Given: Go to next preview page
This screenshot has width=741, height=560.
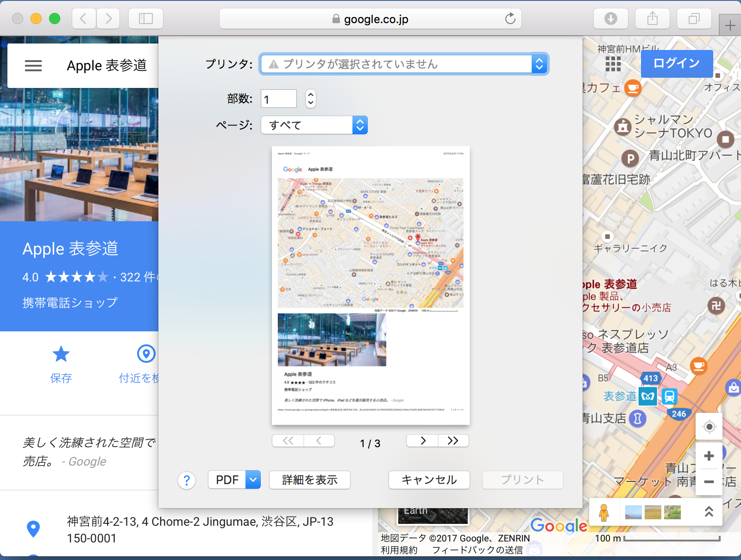Looking at the screenshot, I should (x=422, y=441).
